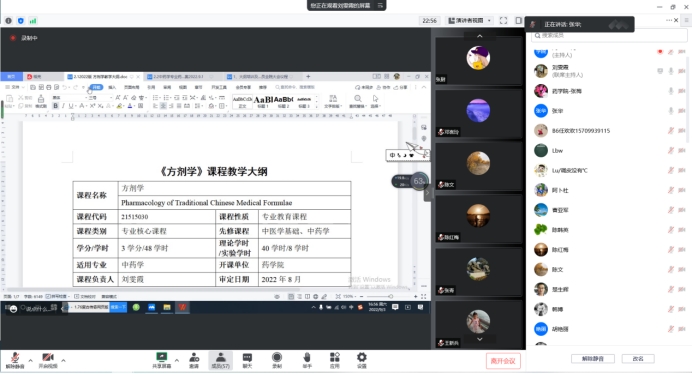Open the Share Screen (共享屏幕) tool
Image resolution: width=692 pixels, height=374 pixels.
pyautogui.click(x=162, y=360)
